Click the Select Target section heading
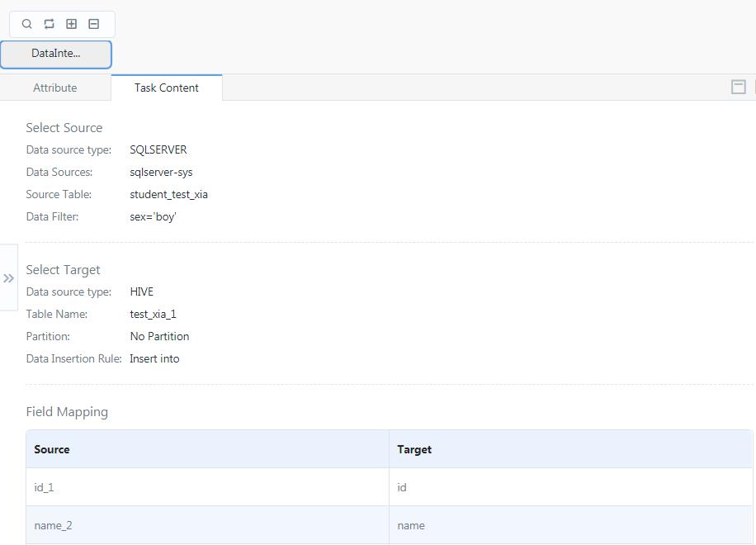 coord(63,269)
